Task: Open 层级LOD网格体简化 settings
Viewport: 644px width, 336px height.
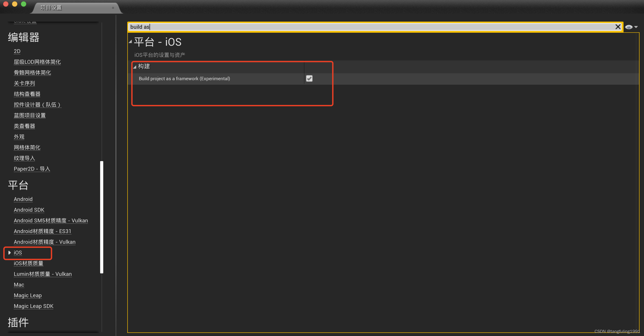Action: pos(37,62)
